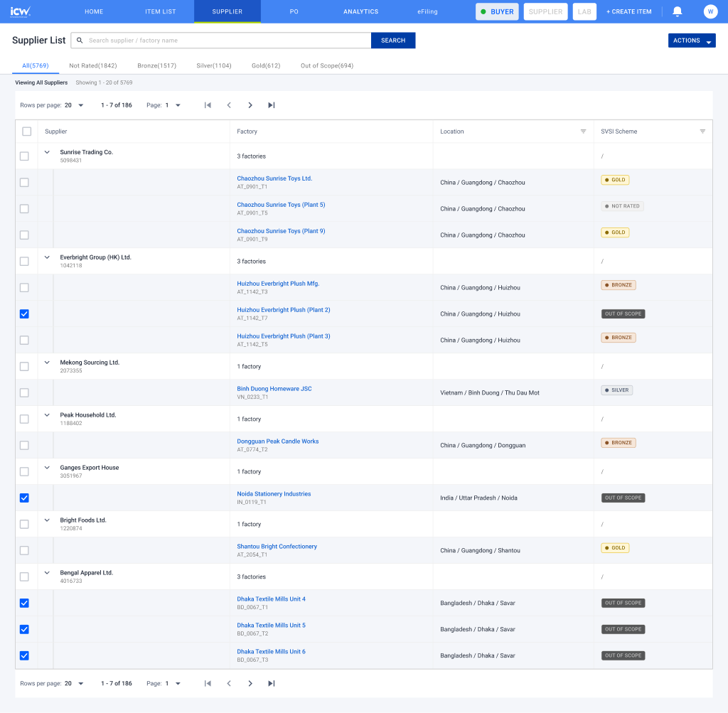Open the bottom Rows per page dropdown
The image size is (728, 713).
pos(74,683)
